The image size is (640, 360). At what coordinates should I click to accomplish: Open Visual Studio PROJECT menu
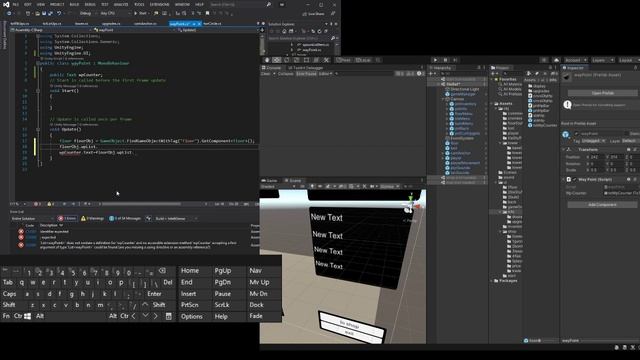pyautogui.click(x=57, y=4)
